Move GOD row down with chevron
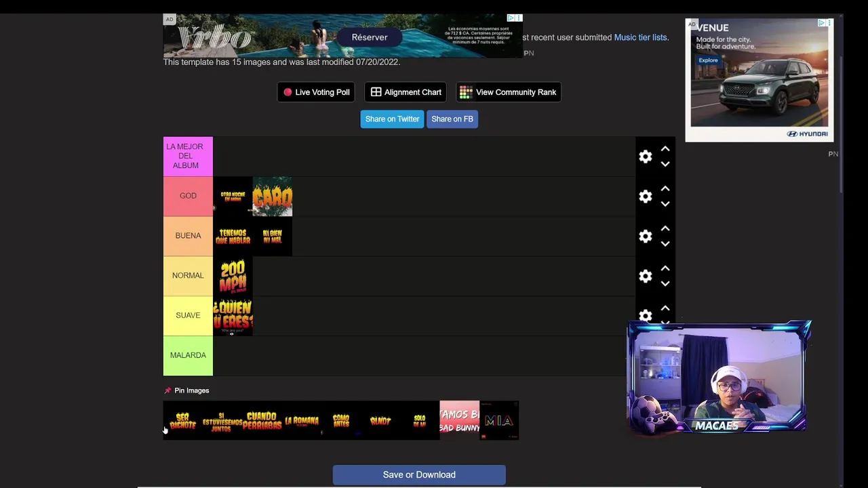Viewport: 868px width, 488px height. pyautogui.click(x=665, y=204)
